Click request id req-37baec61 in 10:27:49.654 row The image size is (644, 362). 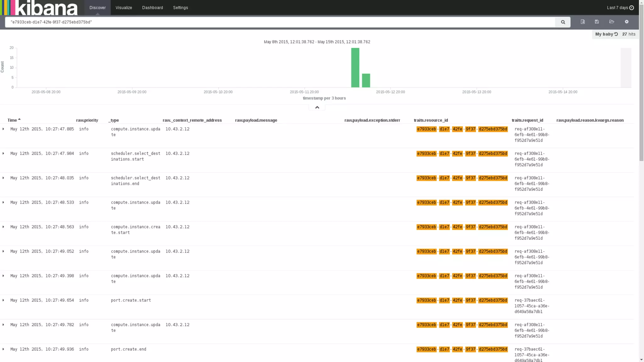tap(532, 306)
